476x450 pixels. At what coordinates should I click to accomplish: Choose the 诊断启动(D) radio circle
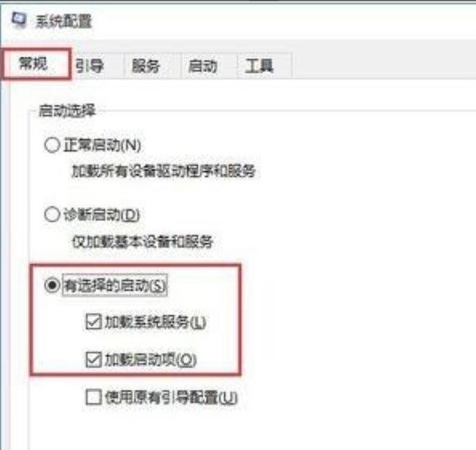(x=52, y=215)
